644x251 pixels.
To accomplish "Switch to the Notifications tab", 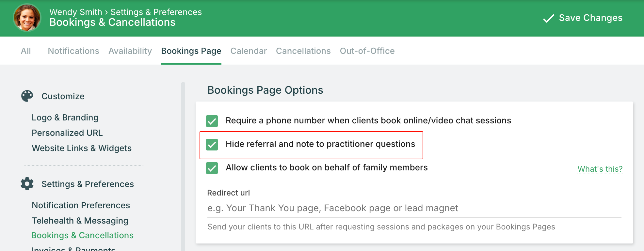I will click(x=73, y=51).
